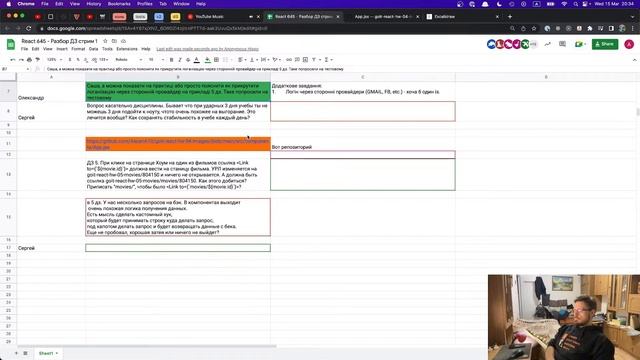Click the green Share button

[x=605, y=44]
